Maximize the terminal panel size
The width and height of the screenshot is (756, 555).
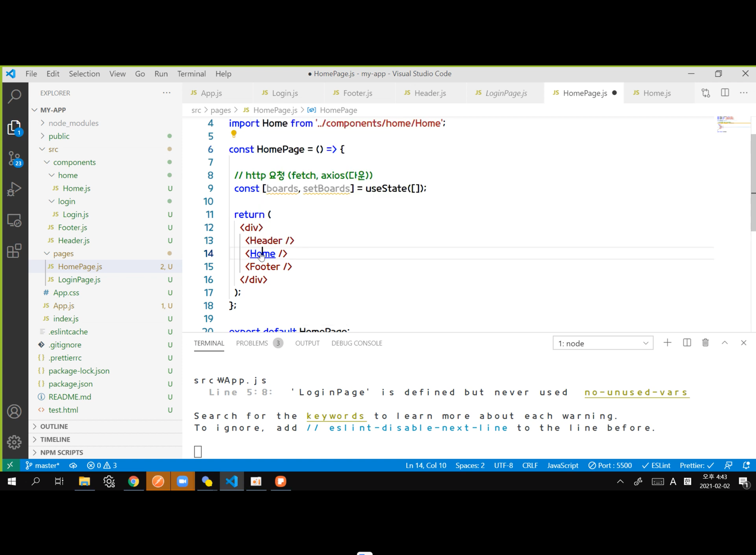click(x=725, y=343)
